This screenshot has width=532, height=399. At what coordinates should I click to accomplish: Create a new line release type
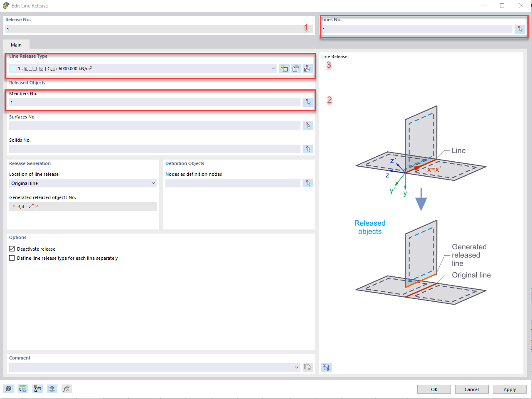[x=284, y=68]
